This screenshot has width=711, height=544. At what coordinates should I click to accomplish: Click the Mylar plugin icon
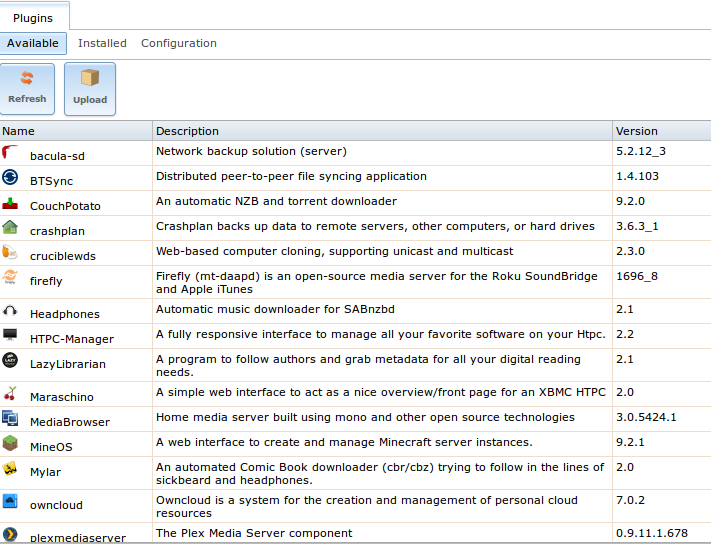[x=10, y=468]
